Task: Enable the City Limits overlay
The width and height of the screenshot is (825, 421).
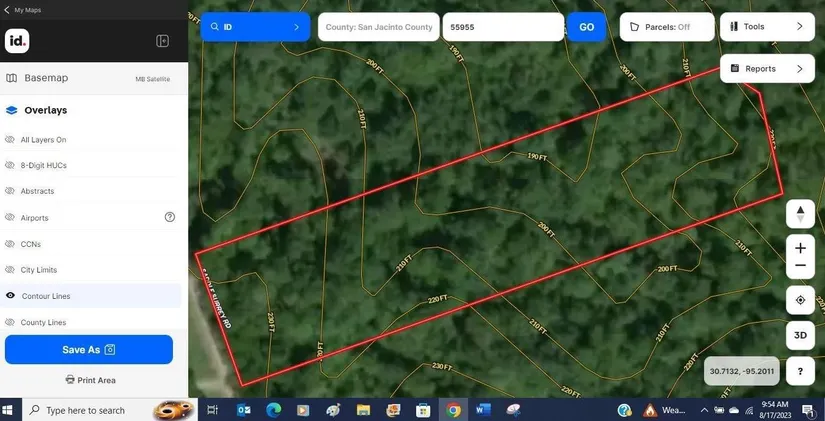Action: pyautogui.click(x=11, y=270)
